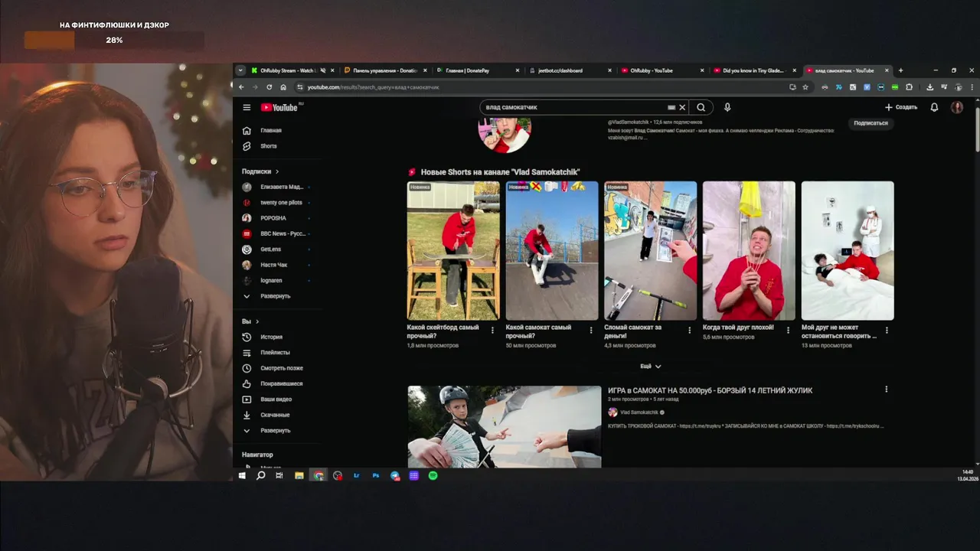Screen dimensions: 980x551
Task: Click the YouTube logo
Action: tap(279, 107)
